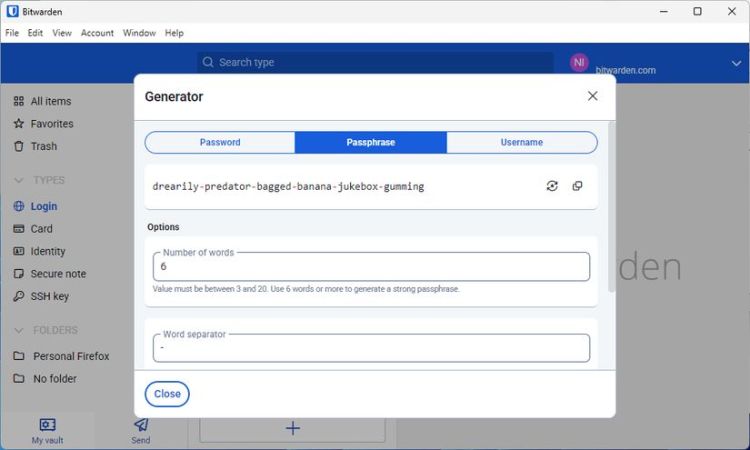Click the plus add item icon
Viewport: 750px width, 450px height.
[x=293, y=428]
